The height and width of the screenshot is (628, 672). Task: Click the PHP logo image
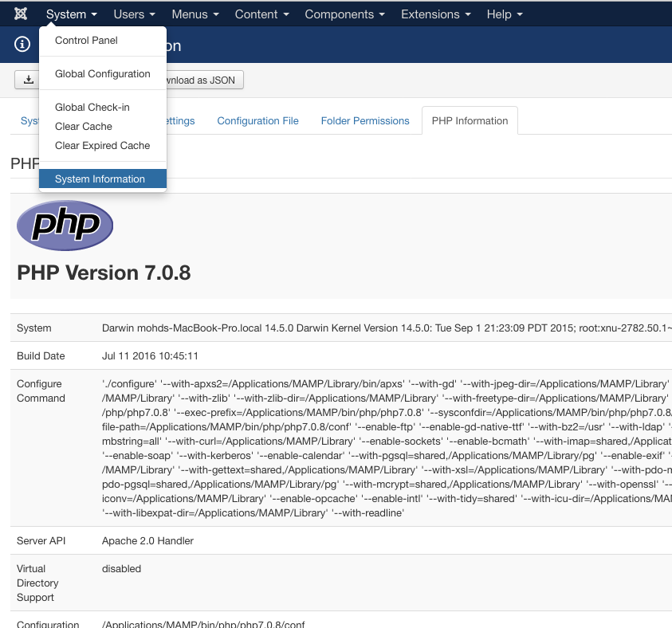(65, 226)
